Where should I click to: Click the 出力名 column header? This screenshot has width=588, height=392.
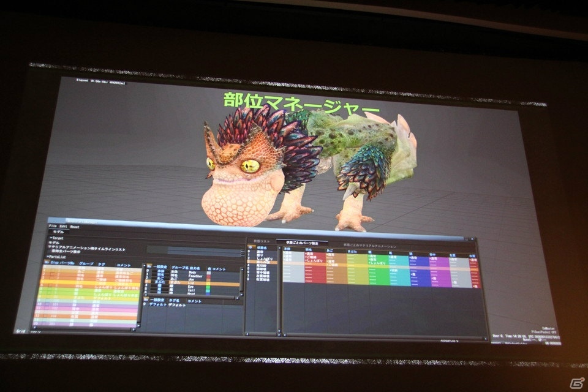click(x=194, y=268)
